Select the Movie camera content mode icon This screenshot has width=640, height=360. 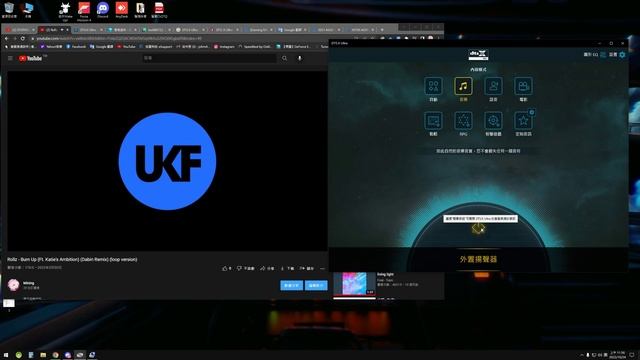pyautogui.click(x=523, y=86)
